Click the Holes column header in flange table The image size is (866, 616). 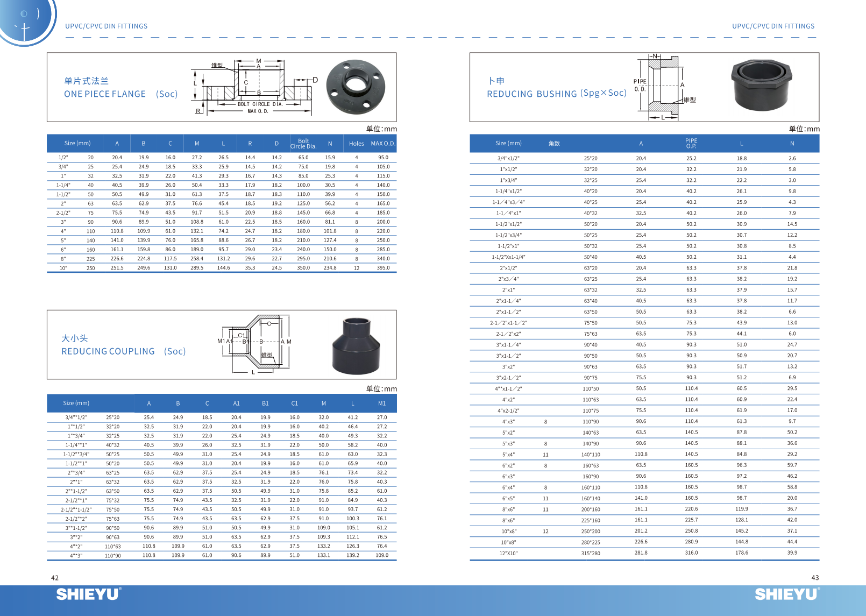point(356,144)
